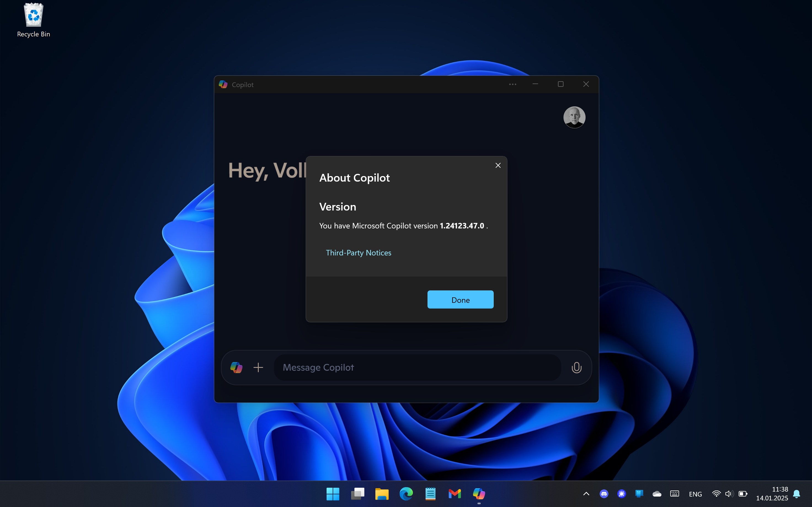Open the notification bell
812x507 pixels.
click(x=797, y=493)
